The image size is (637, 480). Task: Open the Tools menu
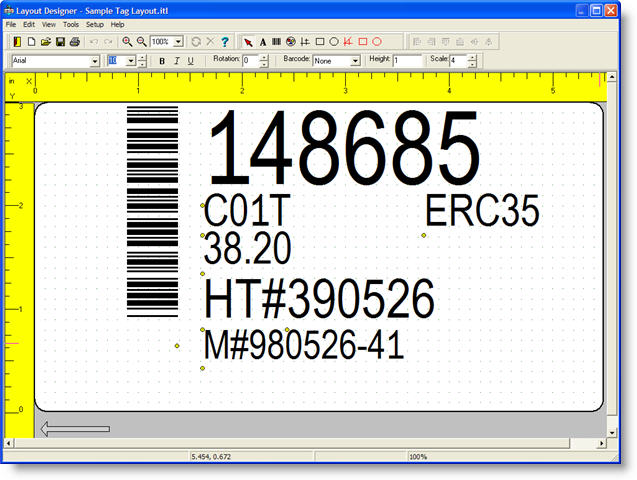tap(71, 25)
